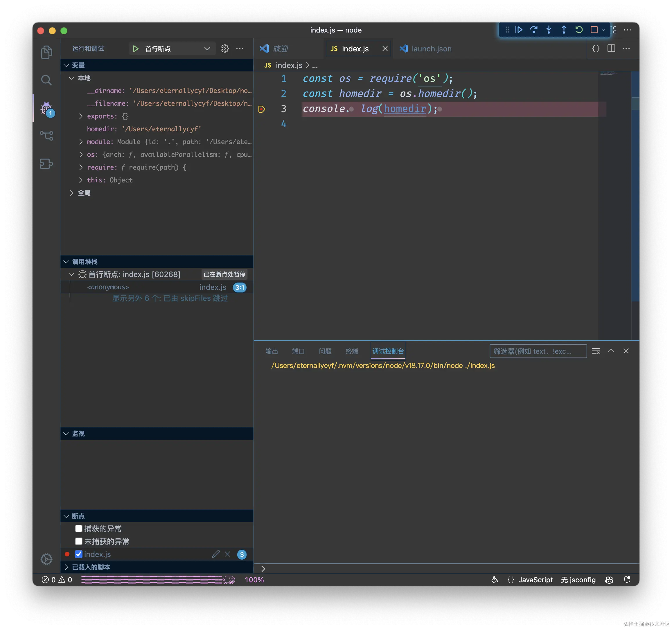Enable the 捕获的异常 checkbox
Screen dimensions: 672x629
click(x=78, y=528)
